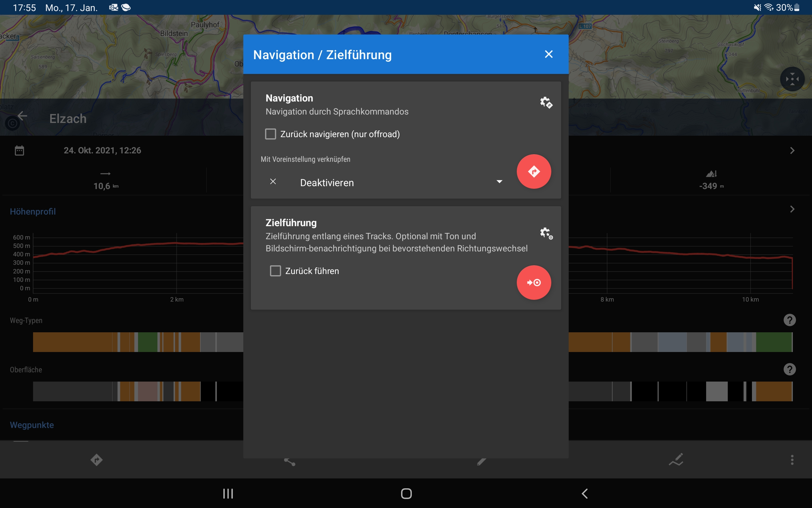
Task: Tap the Mit Voreinstellung verknüpfen label
Action: pyautogui.click(x=305, y=159)
